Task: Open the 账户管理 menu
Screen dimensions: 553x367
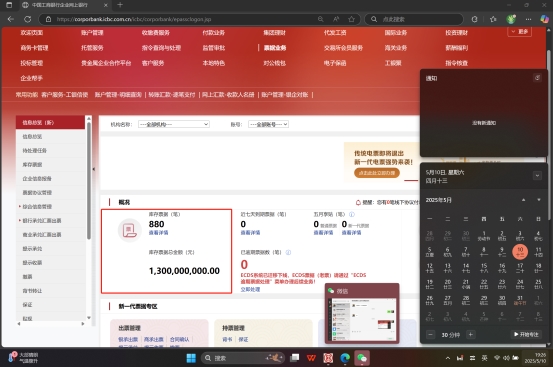Action: pyautogui.click(x=92, y=33)
